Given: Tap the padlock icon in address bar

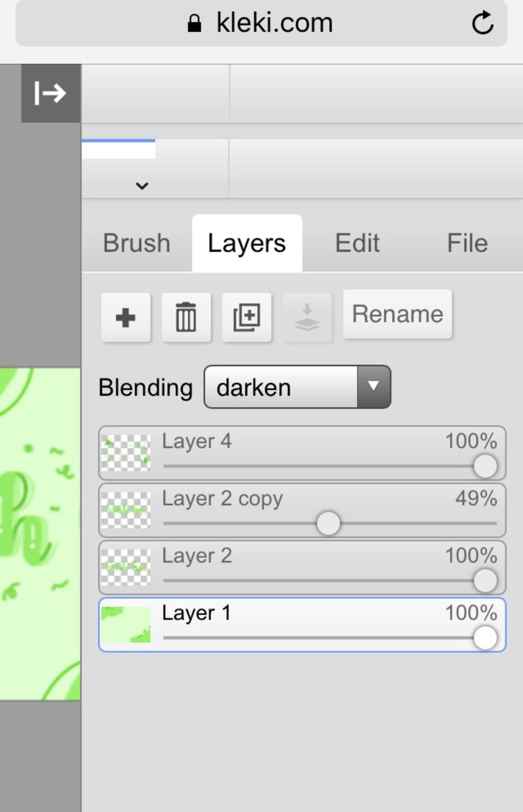Looking at the screenshot, I should pyautogui.click(x=194, y=23).
